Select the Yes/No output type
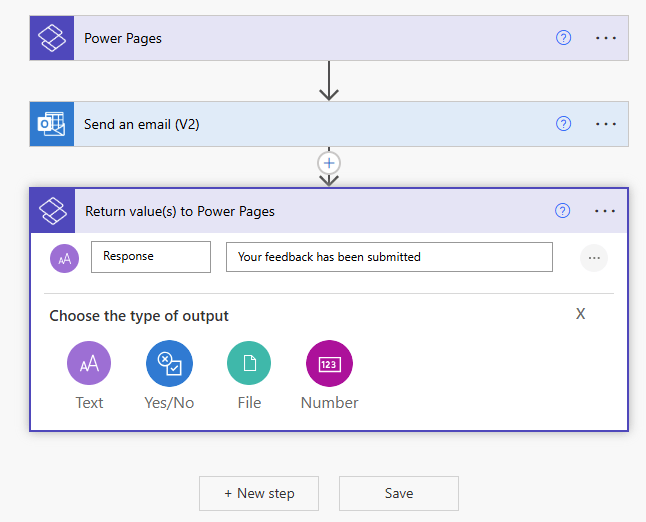Screen dimensions: 646x522 [169, 364]
